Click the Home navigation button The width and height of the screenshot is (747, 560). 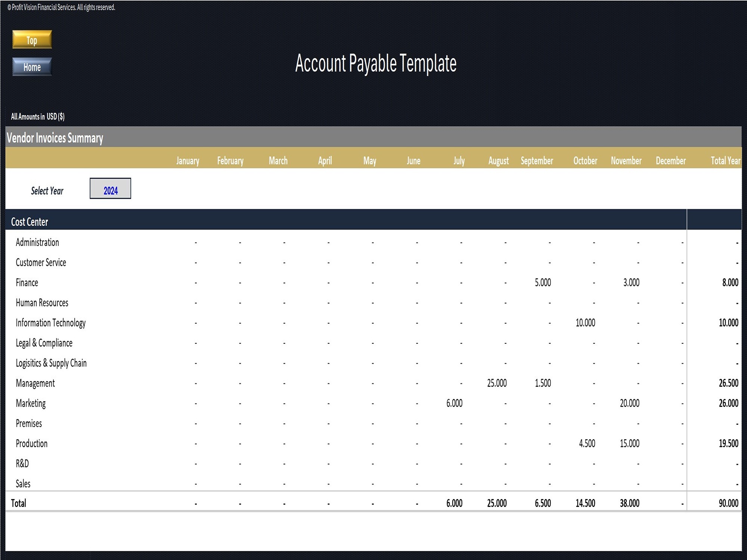32,67
